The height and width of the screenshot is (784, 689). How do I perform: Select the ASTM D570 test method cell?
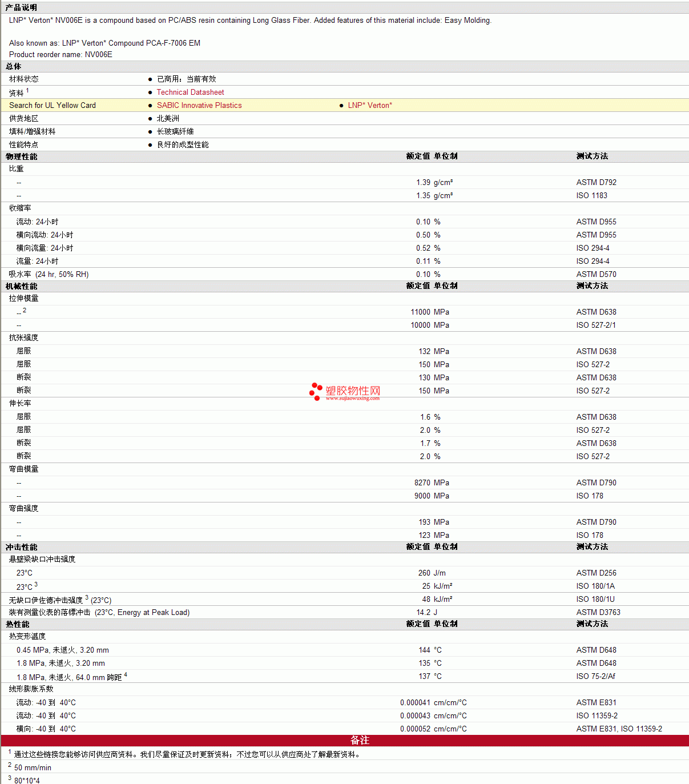coord(597,274)
